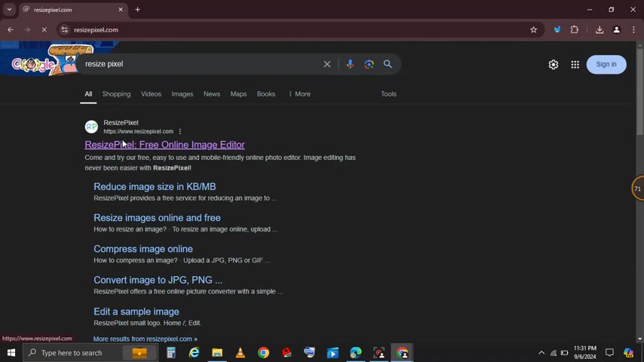Open the Tools options
644x362 pixels.
coord(388,94)
